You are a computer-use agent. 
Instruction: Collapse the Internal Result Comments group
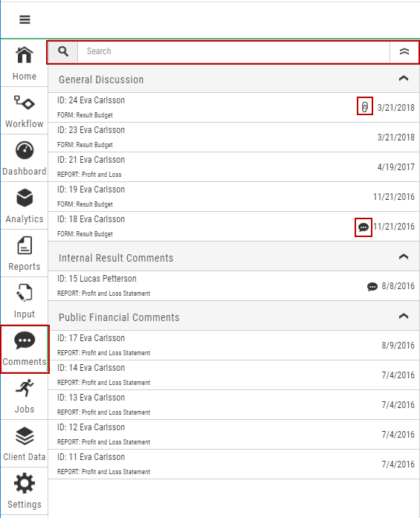404,257
